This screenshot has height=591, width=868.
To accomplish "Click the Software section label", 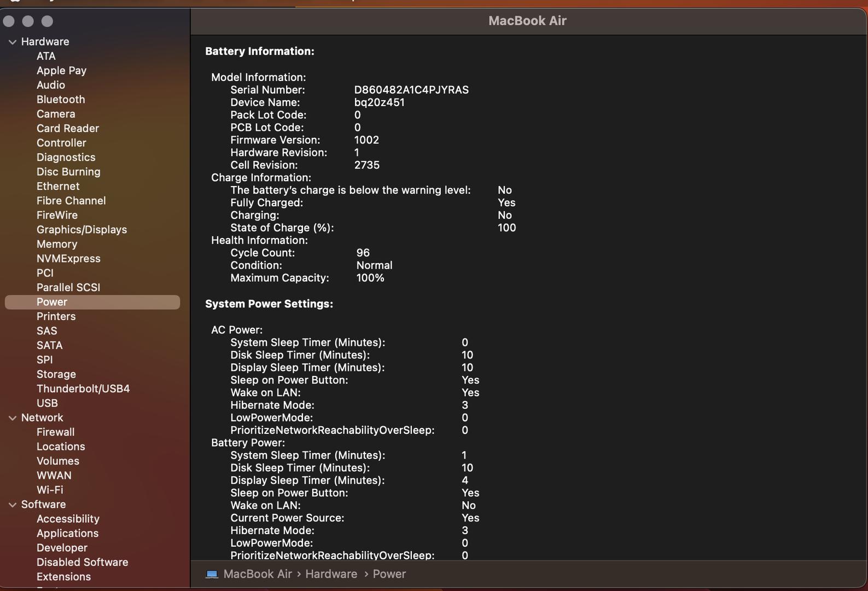I will coord(43,505).
